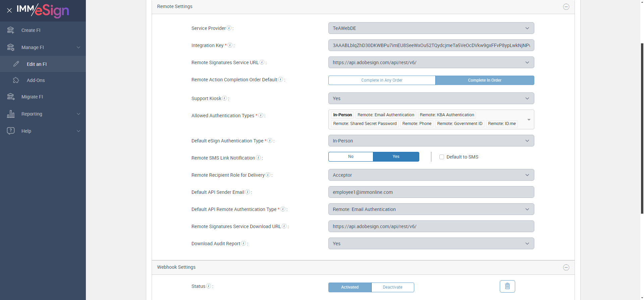Expand the Reporting sidebar menu
The image size is (644, 300).
(43, 114)
